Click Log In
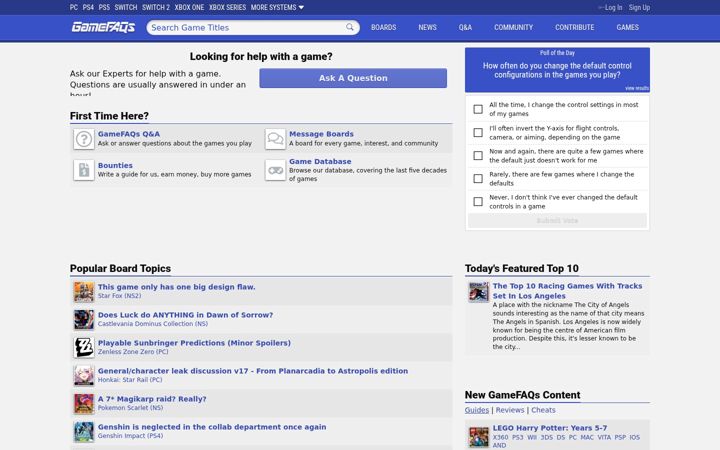Viewport: 720px width, 450px height. click(613, 7)
